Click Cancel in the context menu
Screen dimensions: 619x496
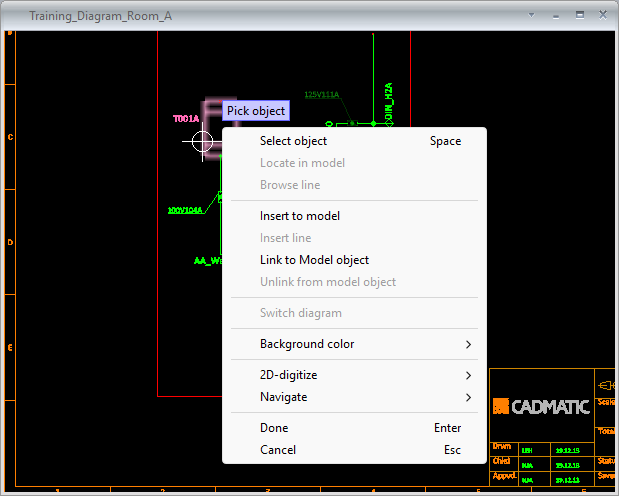[x=278, y=450]
